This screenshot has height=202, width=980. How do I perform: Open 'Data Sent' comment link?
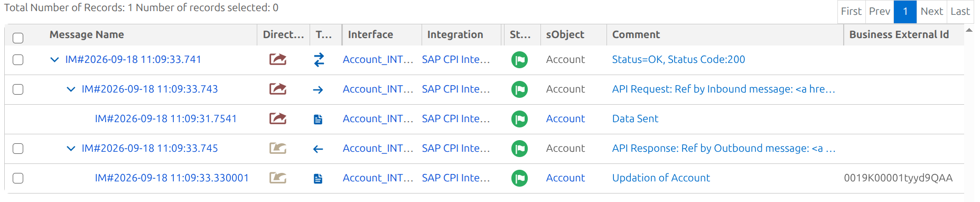[x=635, y=118]
